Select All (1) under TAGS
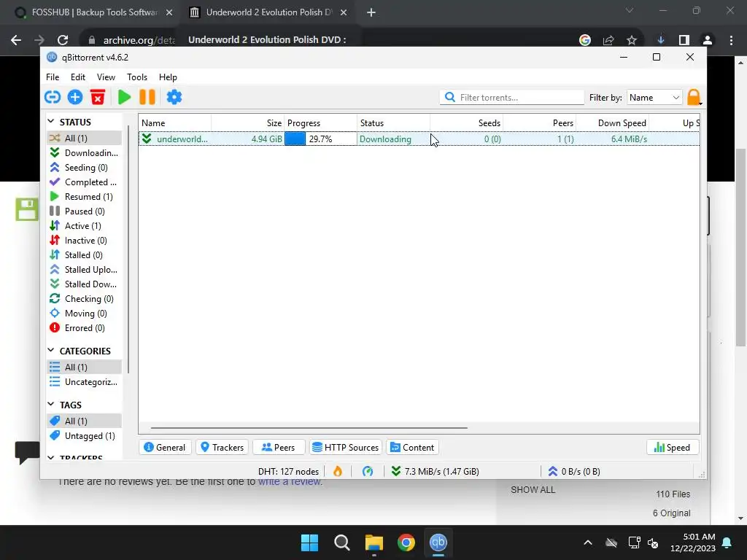 85,421
